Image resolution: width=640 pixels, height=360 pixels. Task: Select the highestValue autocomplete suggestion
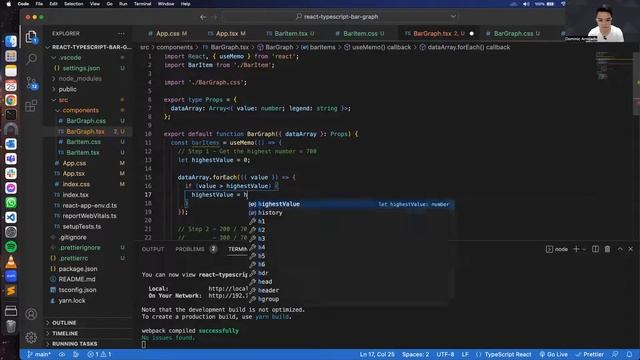click(350, 204)
